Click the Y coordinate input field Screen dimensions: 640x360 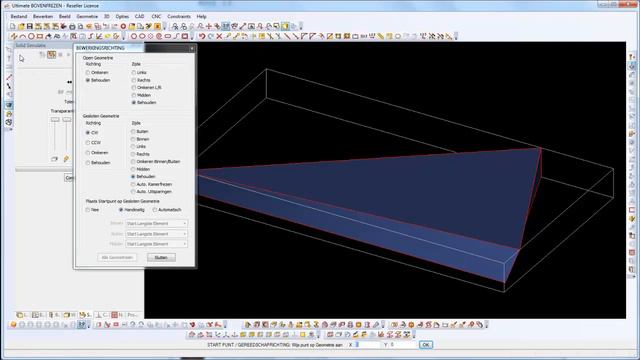(x=403, y=345)
